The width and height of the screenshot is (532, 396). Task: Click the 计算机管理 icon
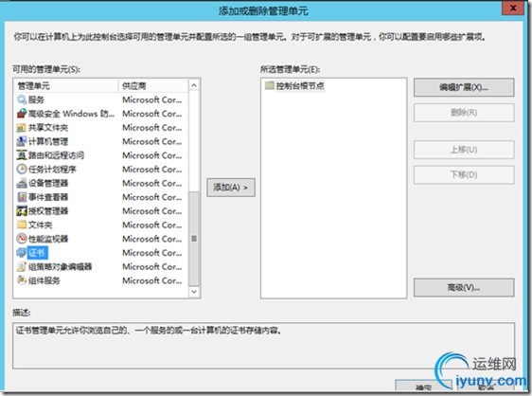22,141
